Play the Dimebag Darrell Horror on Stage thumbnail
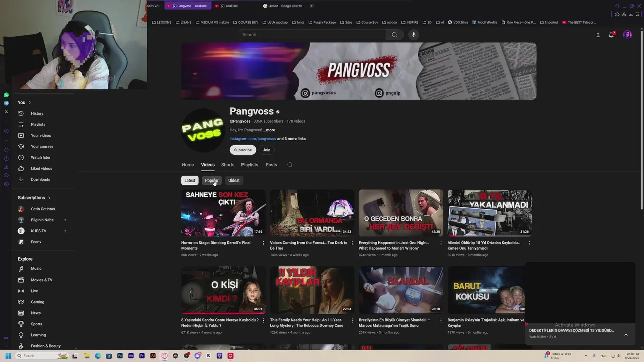Screen dimensions: 644x362 click(x=223, y=213)
